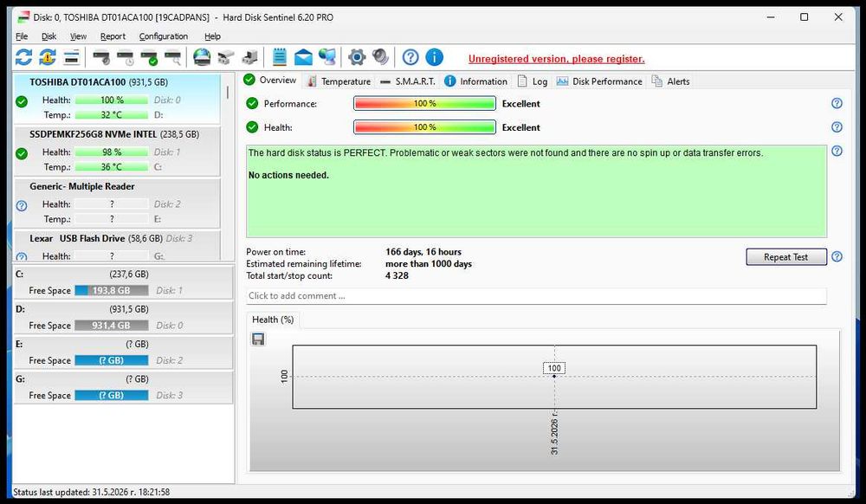Click the unknown-status icon of Generic- Multiple Reader

click(22, 206)
